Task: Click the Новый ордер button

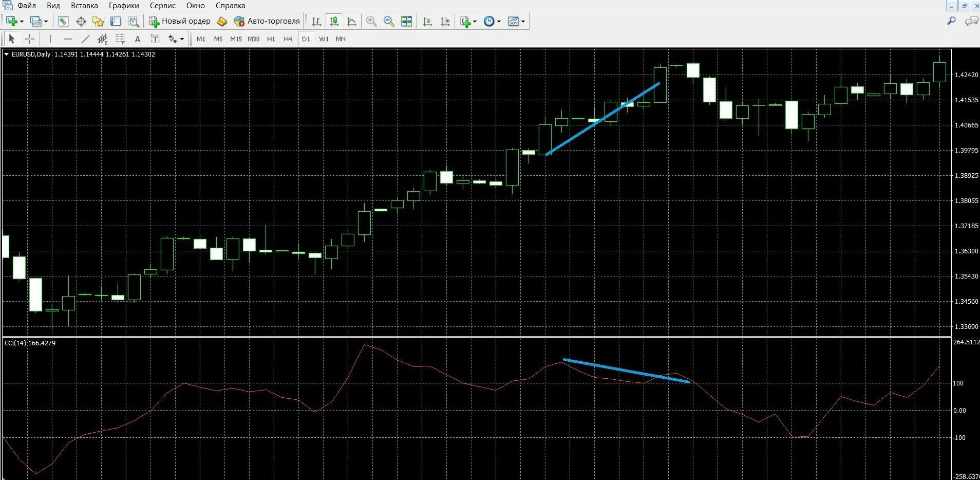Action: coord(180,21)
